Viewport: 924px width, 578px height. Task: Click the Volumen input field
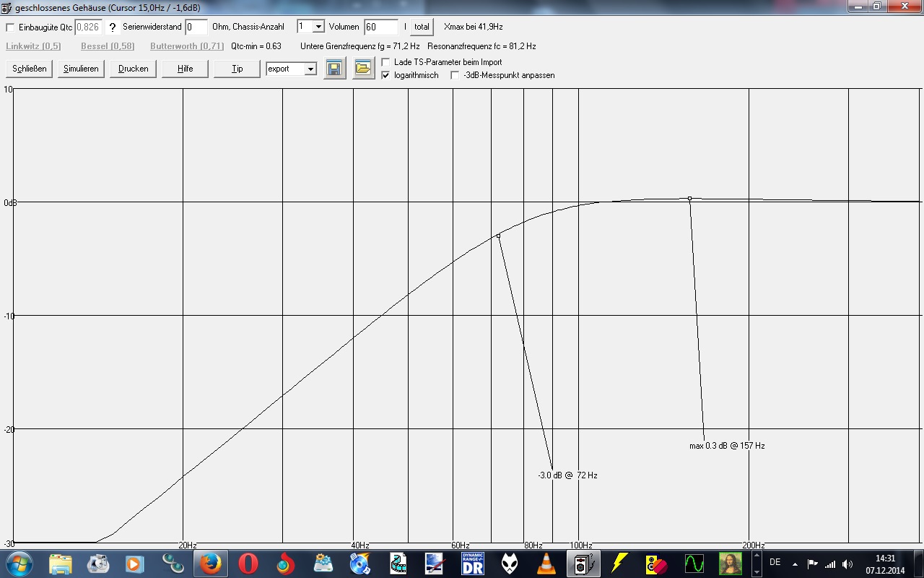pos(381,27)
